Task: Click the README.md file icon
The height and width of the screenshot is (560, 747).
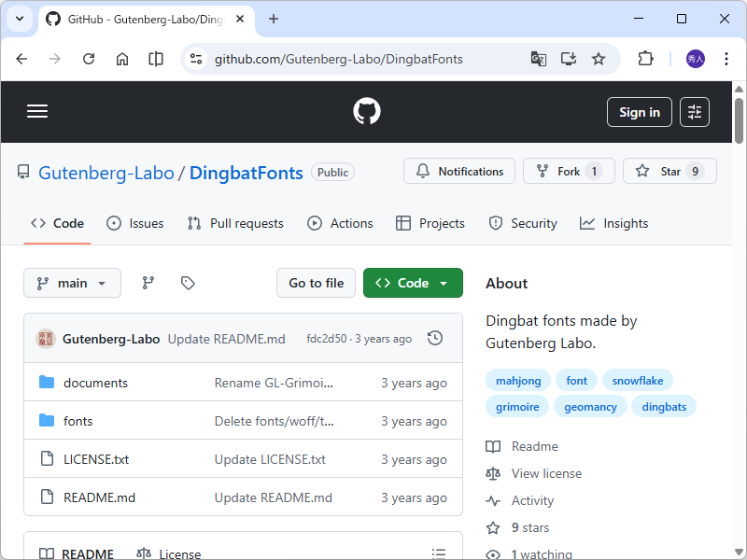Action: [x=47, y=497]
